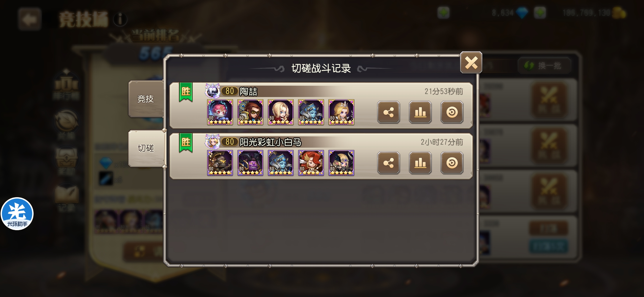Select the purple demon hero in second row
This screenshot has height=297, width=644.
pos(250,163)
